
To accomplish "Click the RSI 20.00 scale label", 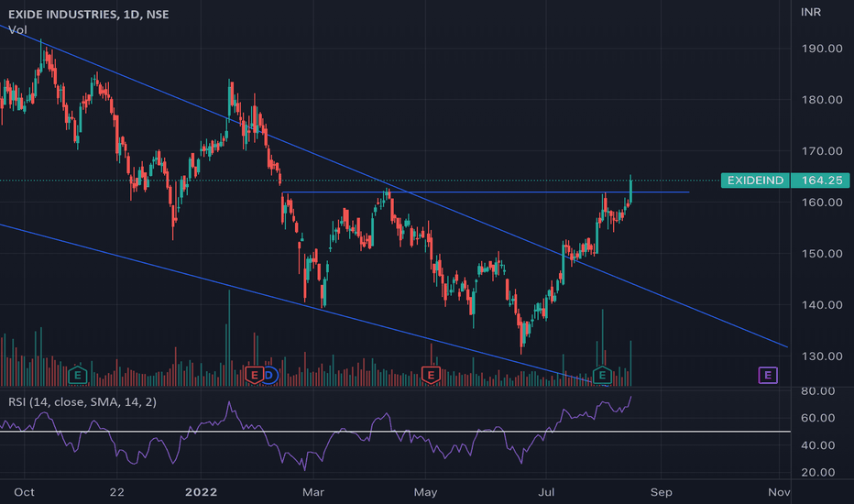I will point(818,473).
